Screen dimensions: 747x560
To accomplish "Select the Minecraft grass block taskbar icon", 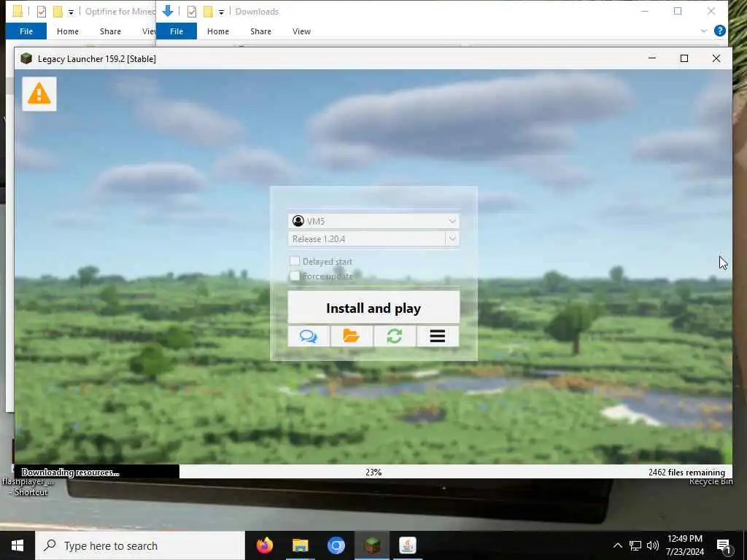I will tap(371, 545).
